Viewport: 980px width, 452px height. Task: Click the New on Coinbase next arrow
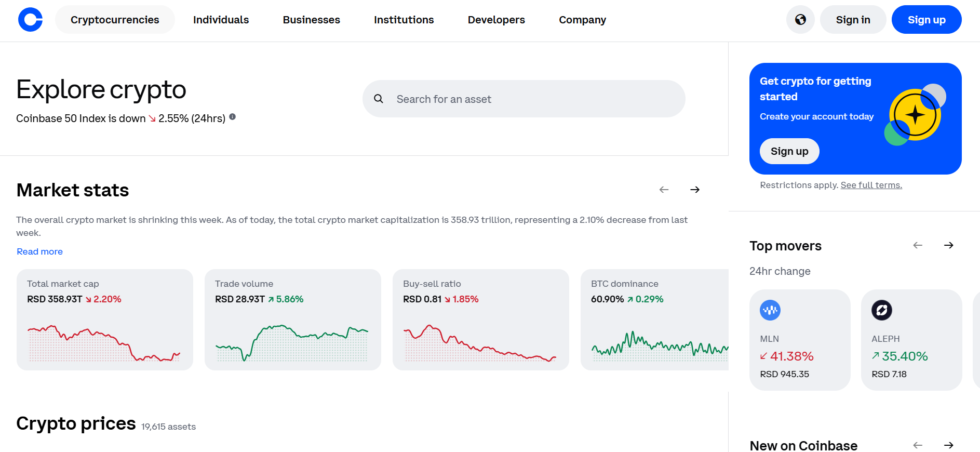(948, 445)
